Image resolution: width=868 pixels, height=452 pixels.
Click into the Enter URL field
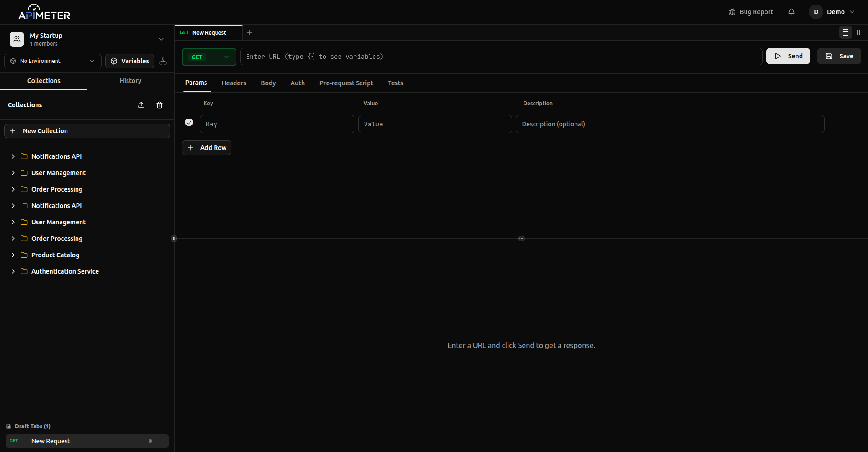tap(501, 57)
